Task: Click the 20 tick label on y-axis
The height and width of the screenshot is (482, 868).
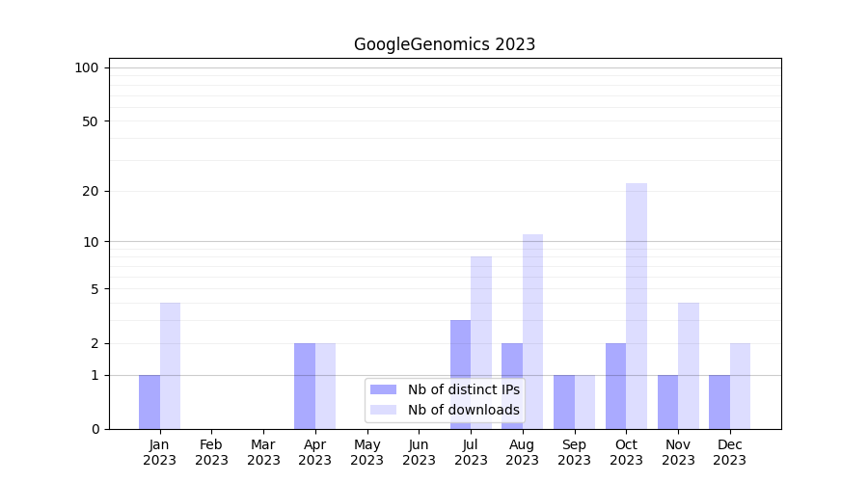Action: pos(91,191)
